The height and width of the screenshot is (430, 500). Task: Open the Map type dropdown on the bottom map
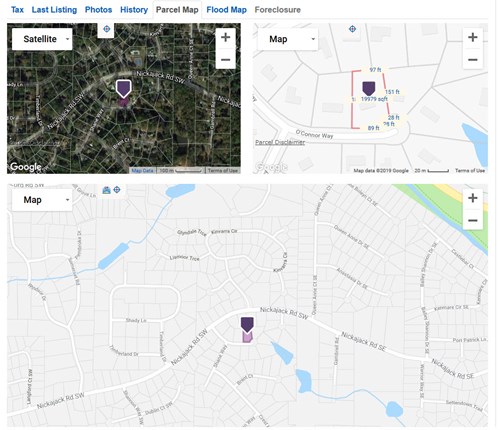tap(42, 200)
